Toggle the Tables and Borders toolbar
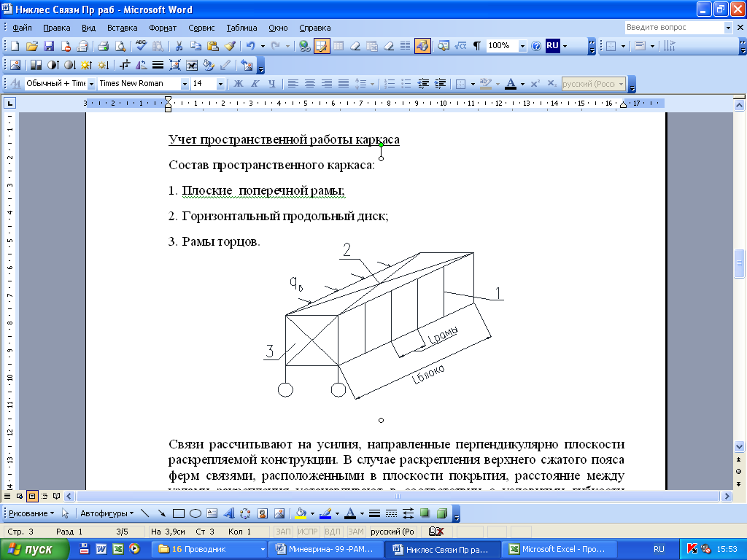The height and width of the screenshot is (560, 747). [x=322, y=46]
